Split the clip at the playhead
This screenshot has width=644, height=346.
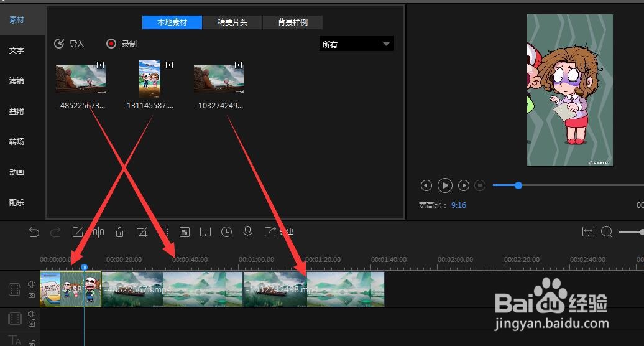(x=99, y=232)
